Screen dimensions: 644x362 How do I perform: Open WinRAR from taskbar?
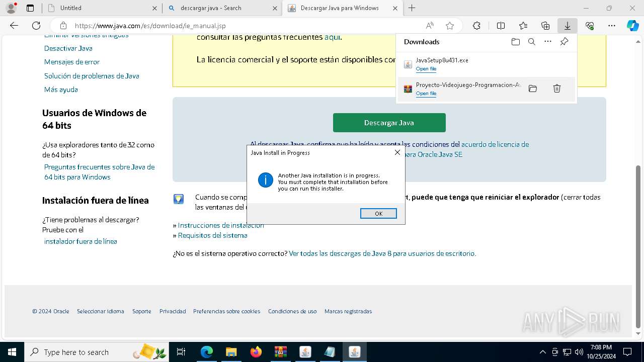280,352
